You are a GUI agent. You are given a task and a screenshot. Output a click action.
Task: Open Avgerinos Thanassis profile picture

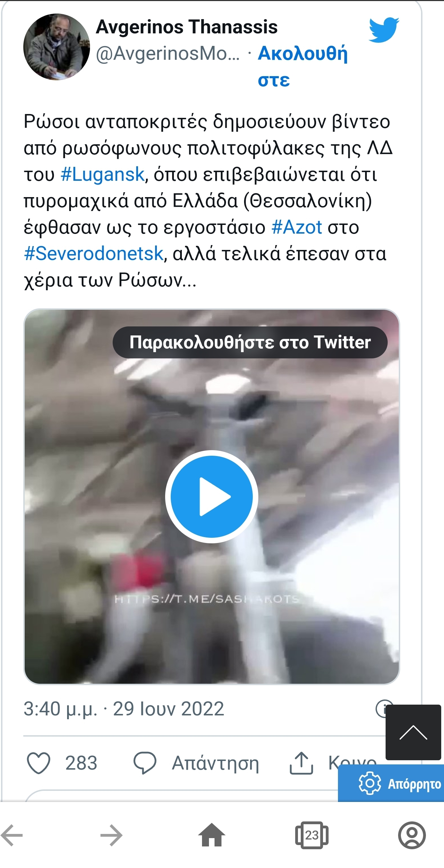[x=57, y=47]
